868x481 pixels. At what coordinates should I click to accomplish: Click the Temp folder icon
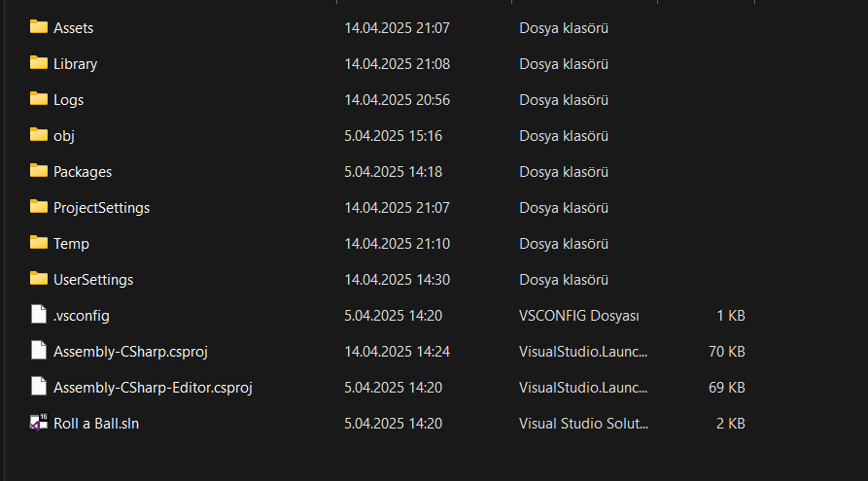click(x=39, y=243)
